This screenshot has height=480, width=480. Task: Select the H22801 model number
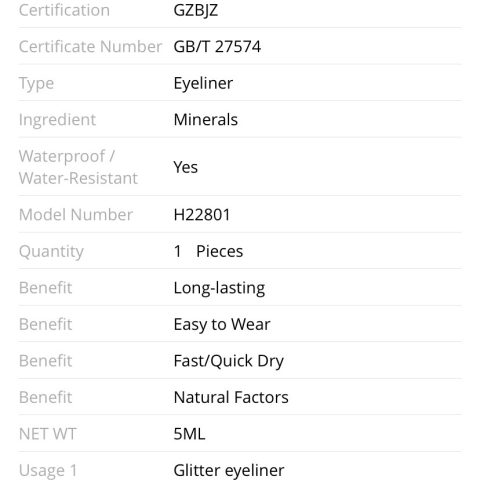202,215
